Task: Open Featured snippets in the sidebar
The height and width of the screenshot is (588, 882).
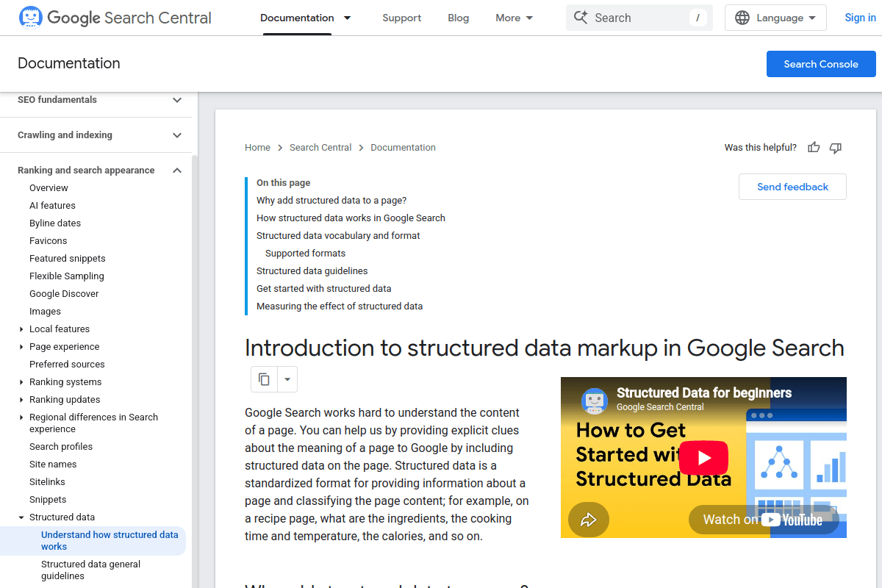Action: (68, 259)
